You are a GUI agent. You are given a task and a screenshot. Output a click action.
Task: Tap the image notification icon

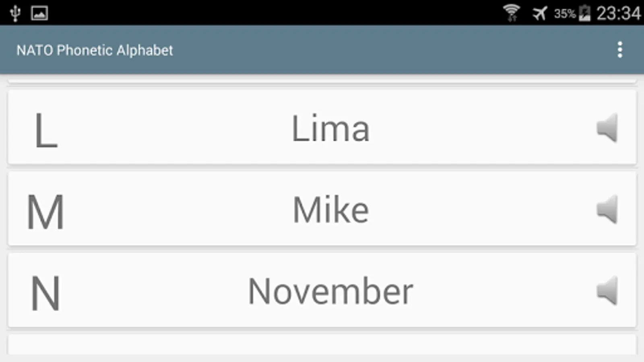tap(39, 13)
